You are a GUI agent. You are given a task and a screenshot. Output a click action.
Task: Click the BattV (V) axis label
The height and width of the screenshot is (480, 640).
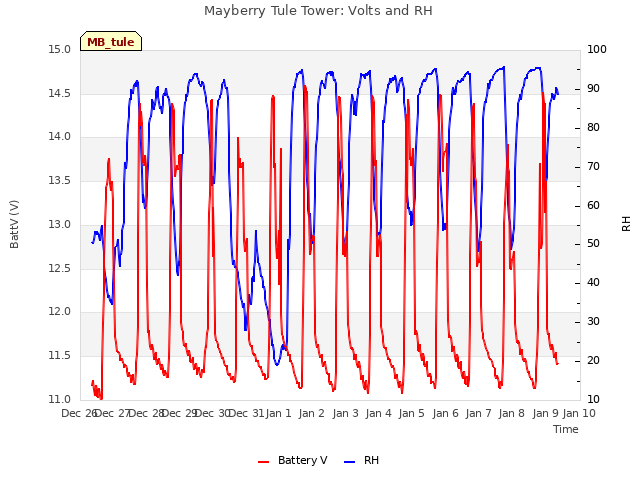(x=14, y=224)
